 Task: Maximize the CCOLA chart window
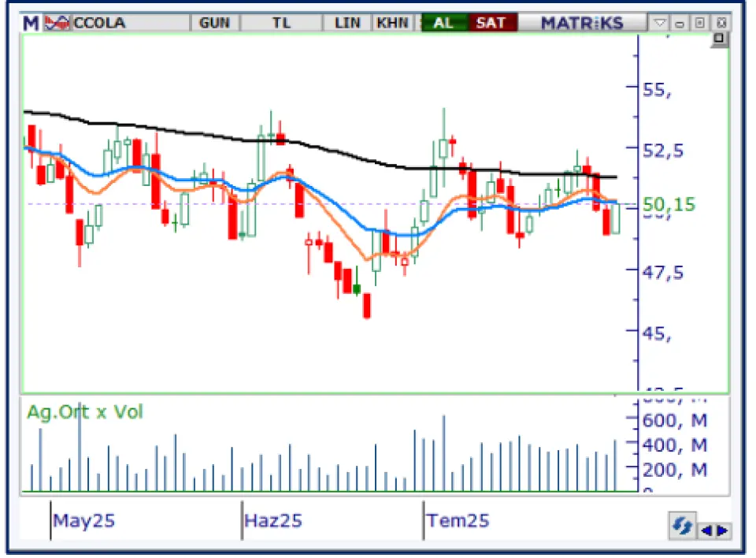[x=700, y=23]
